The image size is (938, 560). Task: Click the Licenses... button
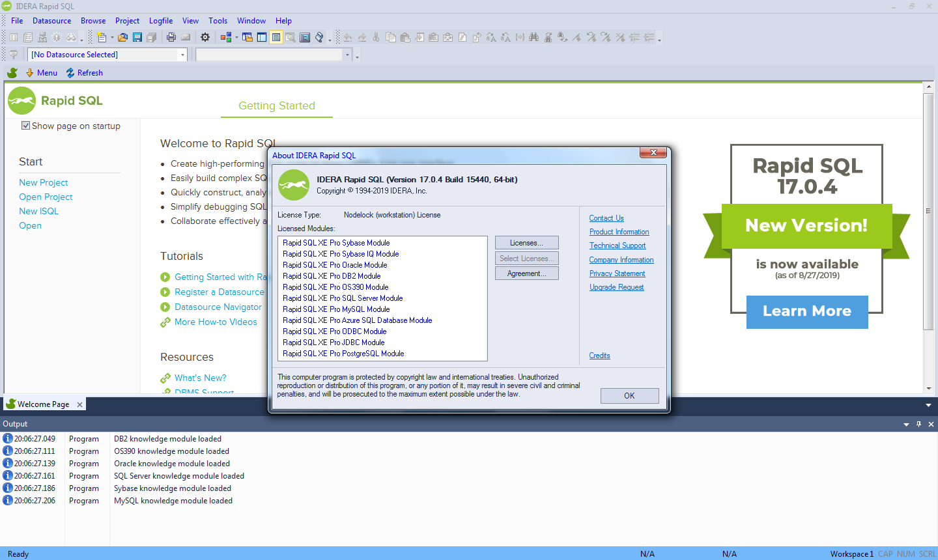[526, 243]
